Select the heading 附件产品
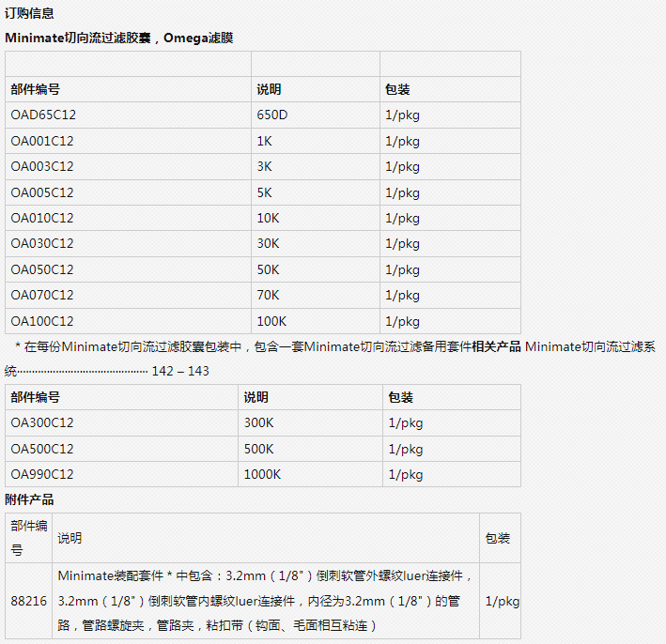This screenshot has width=666, height=644. 29,499
